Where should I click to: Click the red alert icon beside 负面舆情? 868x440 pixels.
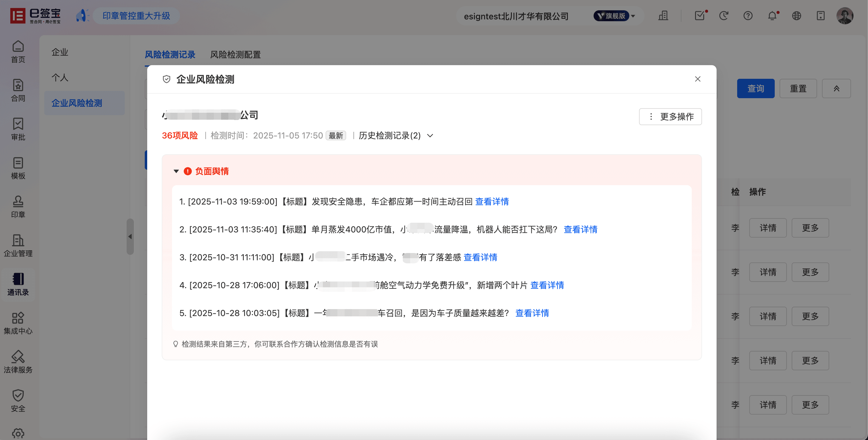point(188,171)
